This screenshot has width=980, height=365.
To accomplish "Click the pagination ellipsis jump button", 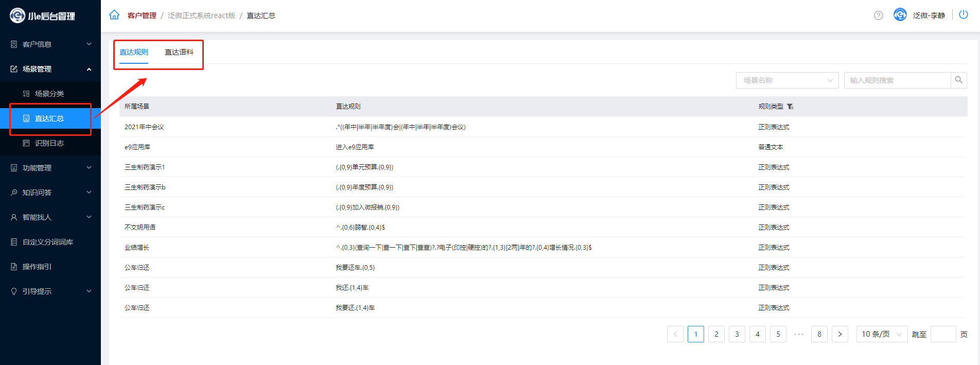I will pyautogui.click(x=799, y=334).
